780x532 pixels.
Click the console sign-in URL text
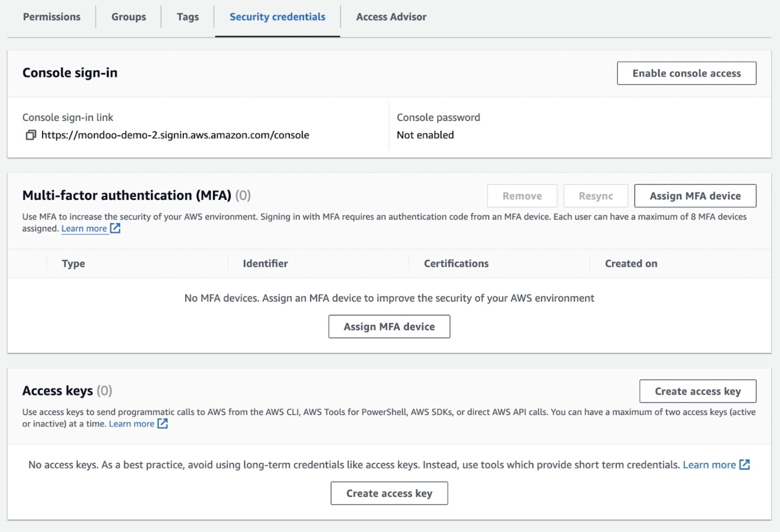[x=175, y=135]
